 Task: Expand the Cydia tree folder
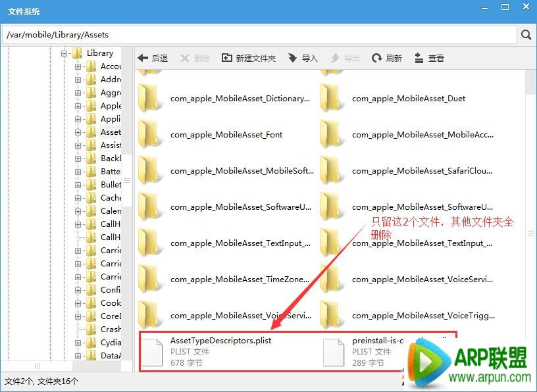pos(78,343)
